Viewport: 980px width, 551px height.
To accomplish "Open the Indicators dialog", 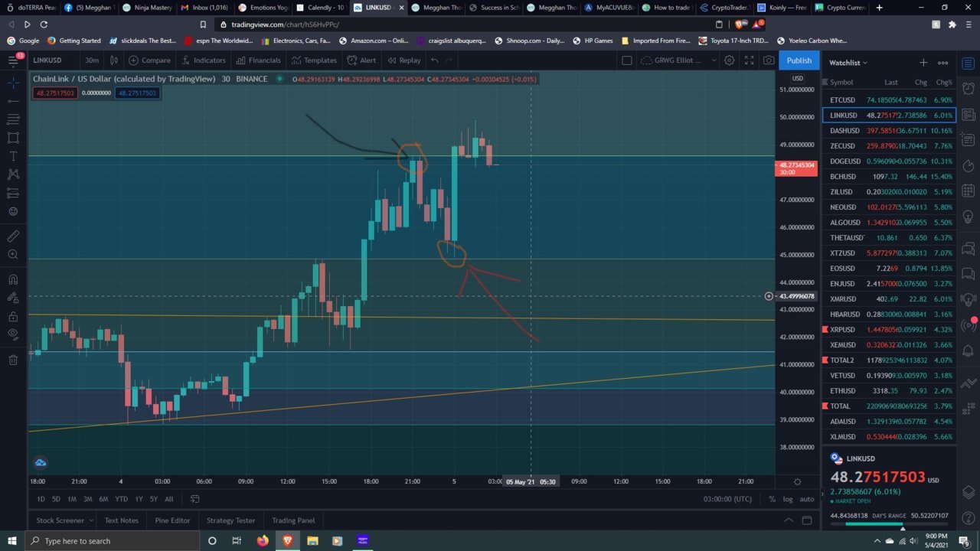I will 203,60.
